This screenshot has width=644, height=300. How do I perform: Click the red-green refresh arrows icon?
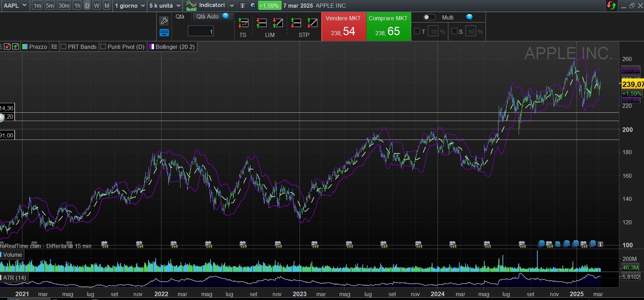pos(611,6)
